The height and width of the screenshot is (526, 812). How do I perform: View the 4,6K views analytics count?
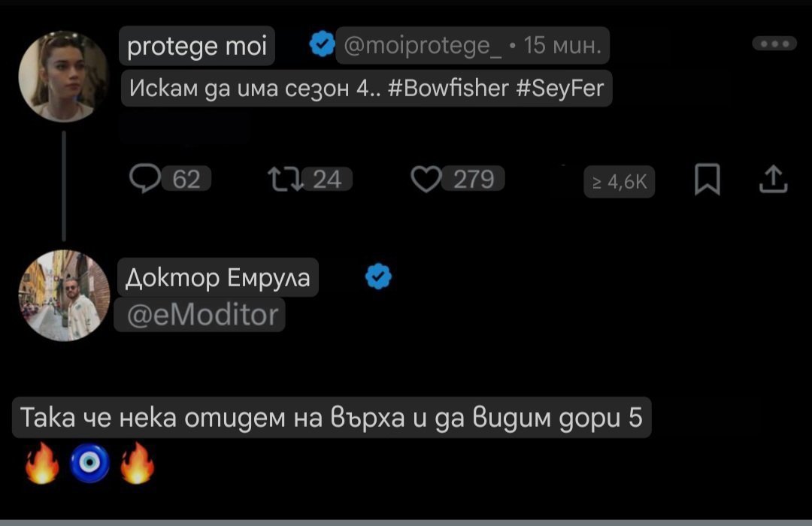point(619,182)
